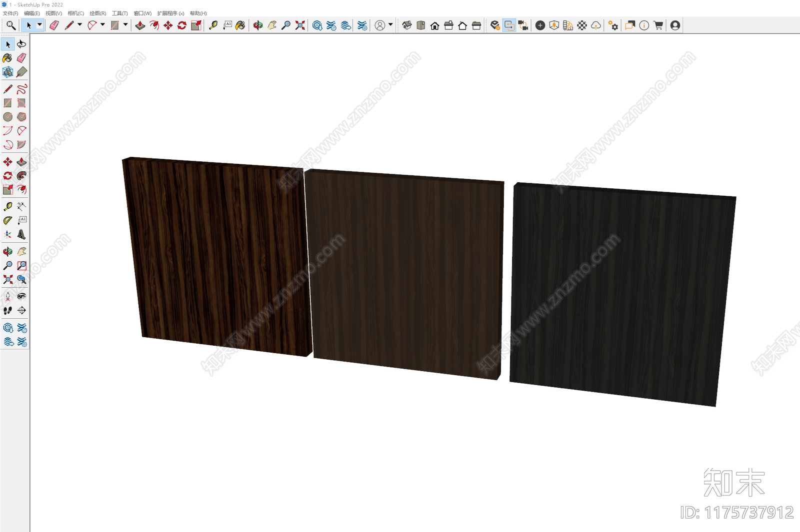
Task: Select Tape Measure tool in top toolbar
Action: click(x=213, y=25)
